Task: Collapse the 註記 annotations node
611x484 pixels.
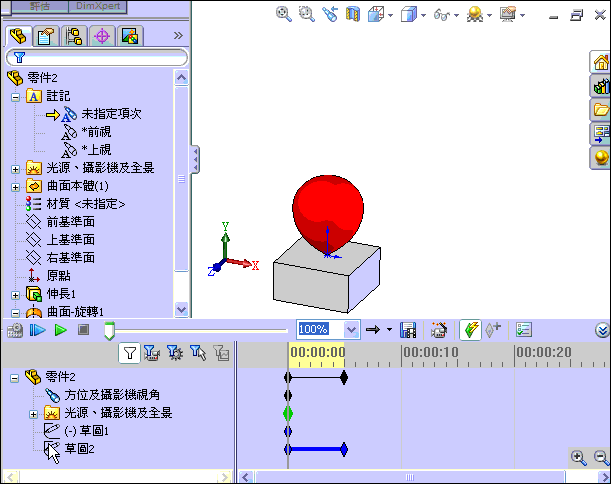Action: click(x=15, y=97)
